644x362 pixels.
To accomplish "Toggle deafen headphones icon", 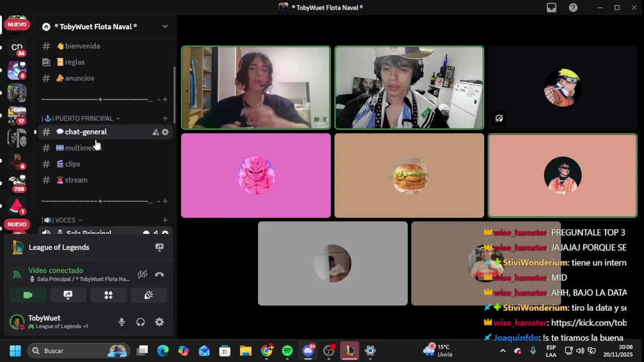I will pyautogui.click(x=140, y=322).
